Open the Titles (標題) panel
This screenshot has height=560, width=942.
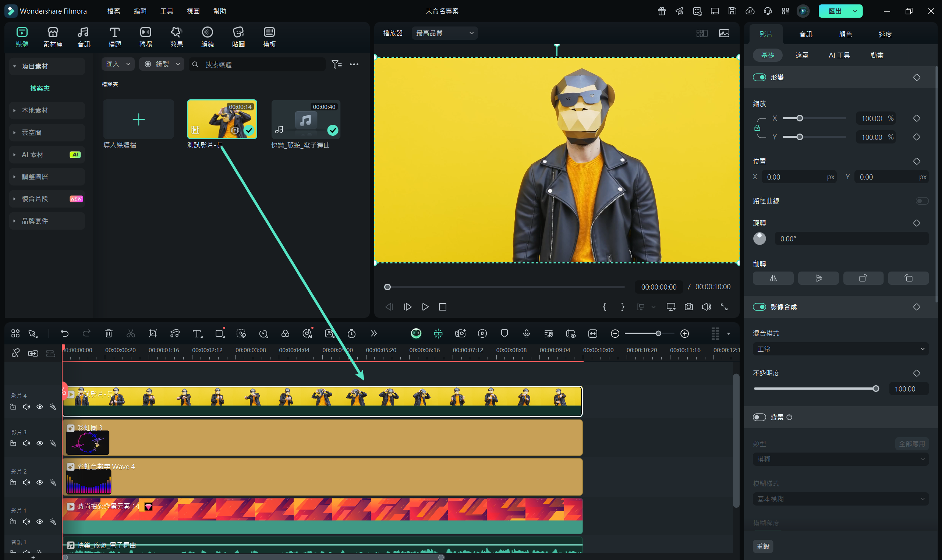[x=115, y=37]
